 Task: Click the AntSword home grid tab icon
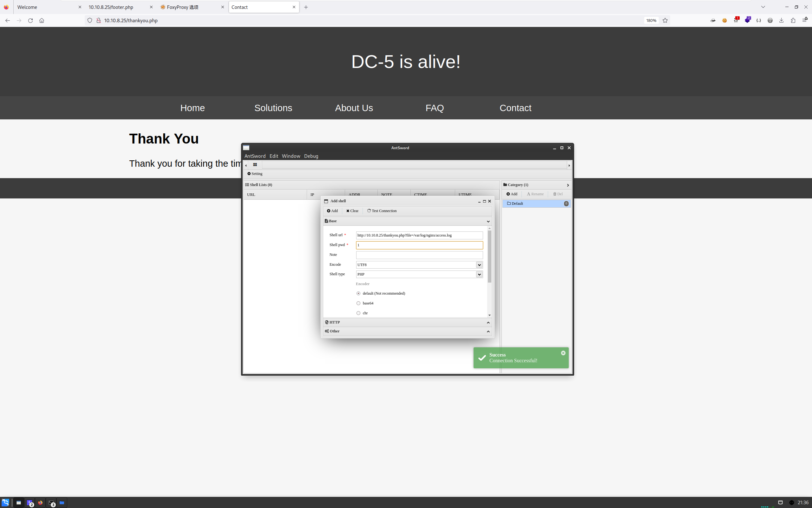[255, 165]
